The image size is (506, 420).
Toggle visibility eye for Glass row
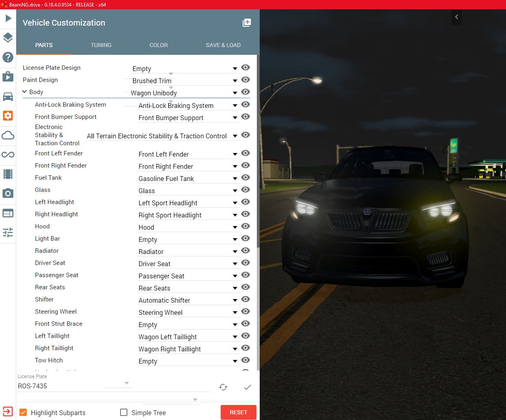coord(245,190)
